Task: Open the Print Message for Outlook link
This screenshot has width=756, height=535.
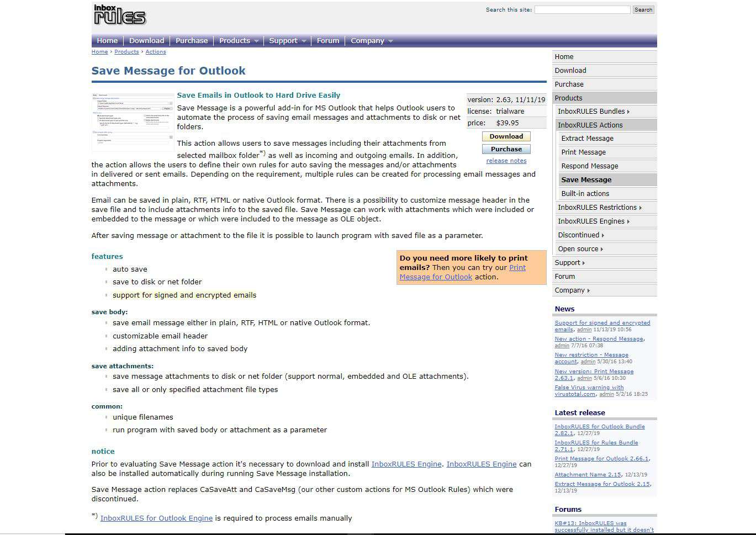Action: 463,272
